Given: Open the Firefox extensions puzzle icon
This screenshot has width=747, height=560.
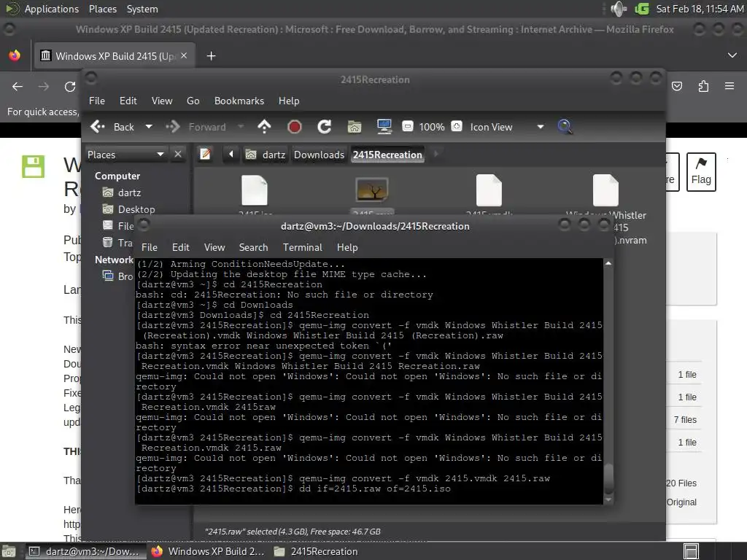Looking at the screenshot, I should point(703,86).
